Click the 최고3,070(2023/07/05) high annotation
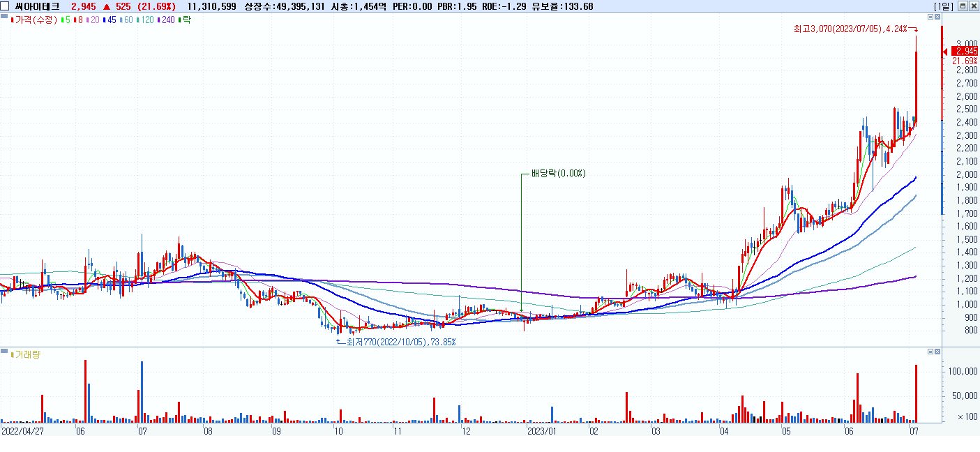 coord(850,29)
